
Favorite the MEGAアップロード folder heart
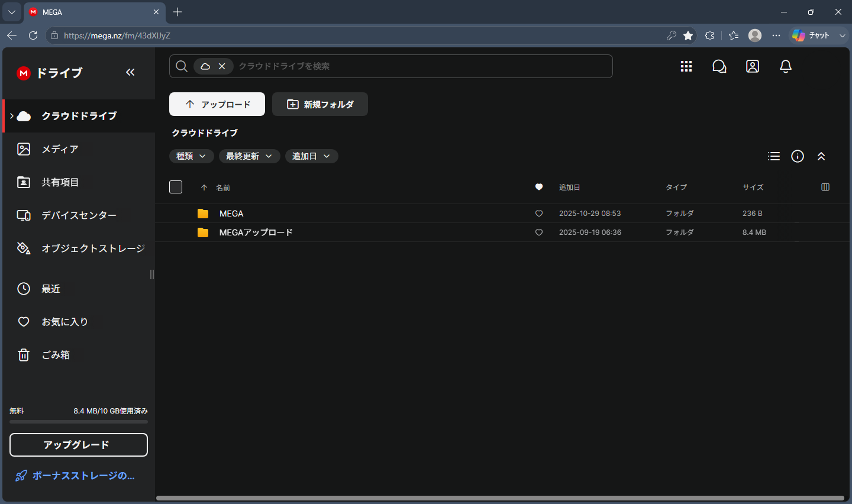coord(539,232)
